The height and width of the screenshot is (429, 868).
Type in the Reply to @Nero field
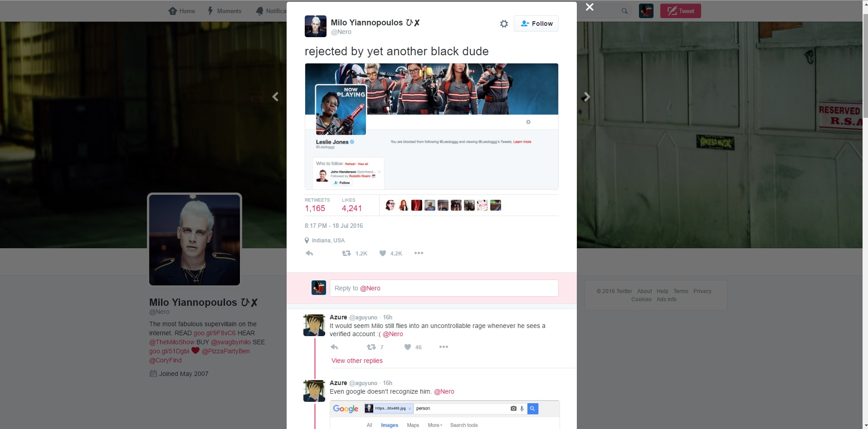click(444, 288)
